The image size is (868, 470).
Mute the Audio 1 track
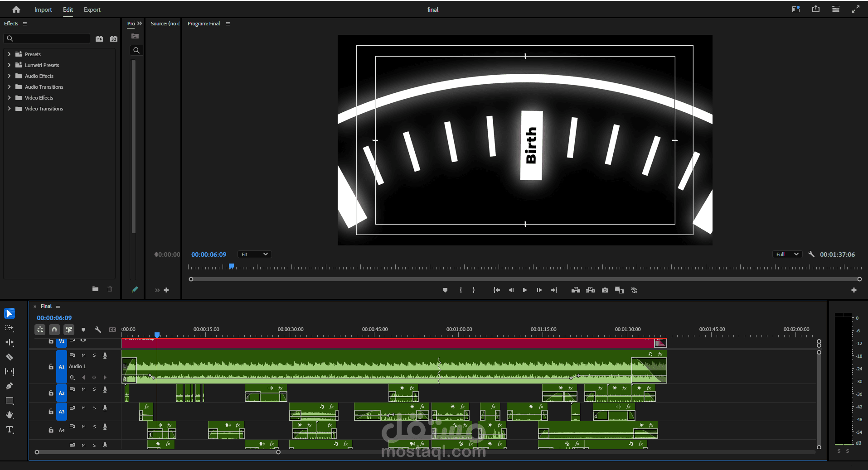coord(83,355)
